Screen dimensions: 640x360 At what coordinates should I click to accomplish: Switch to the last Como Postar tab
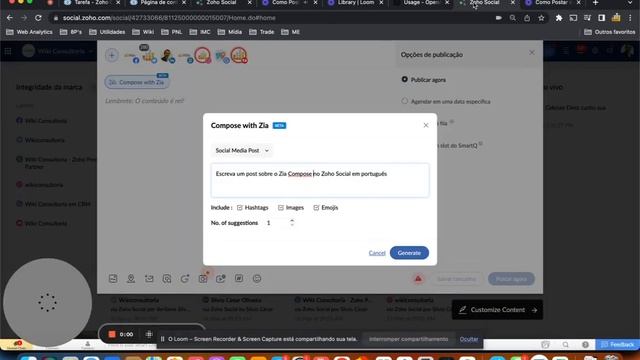[x=553, y=3]
